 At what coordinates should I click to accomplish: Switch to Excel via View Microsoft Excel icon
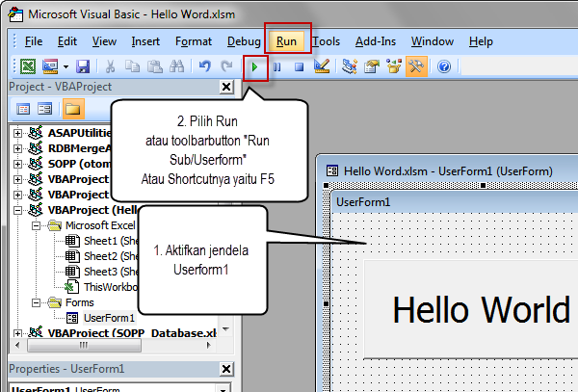coord(29,67)
